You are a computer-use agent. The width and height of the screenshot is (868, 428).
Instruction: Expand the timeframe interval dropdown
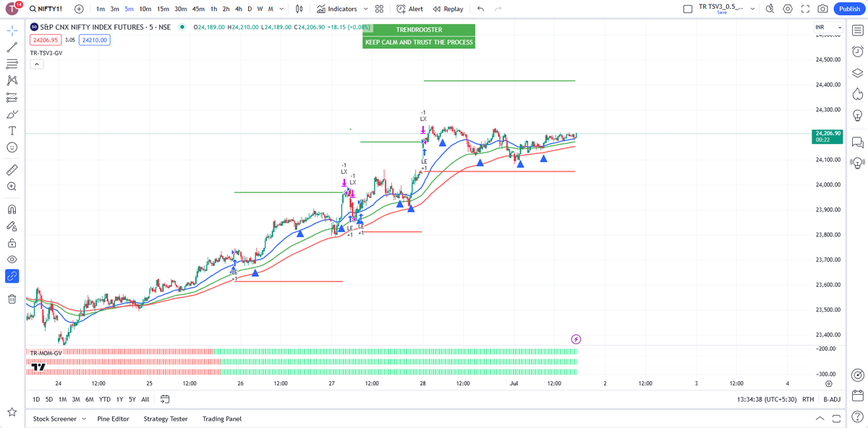(281, 9)
